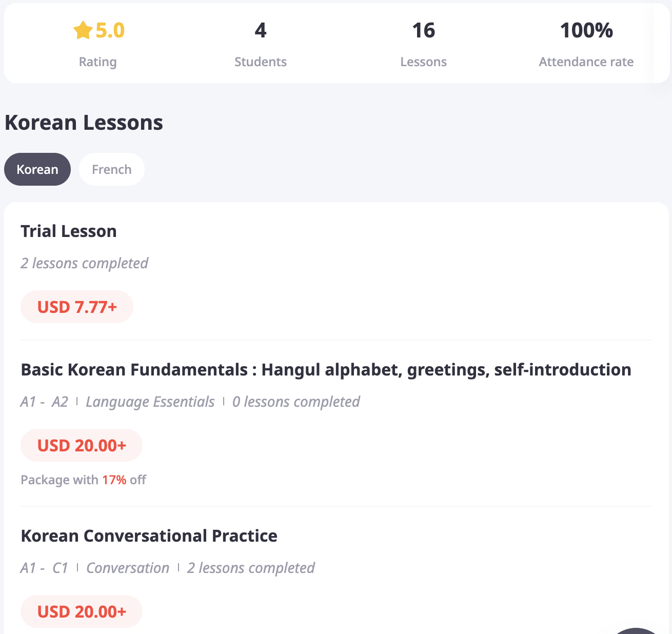672x634 pixels.
Task: Click the 100% Attendance rate figure
Action: tap(586, 31)
